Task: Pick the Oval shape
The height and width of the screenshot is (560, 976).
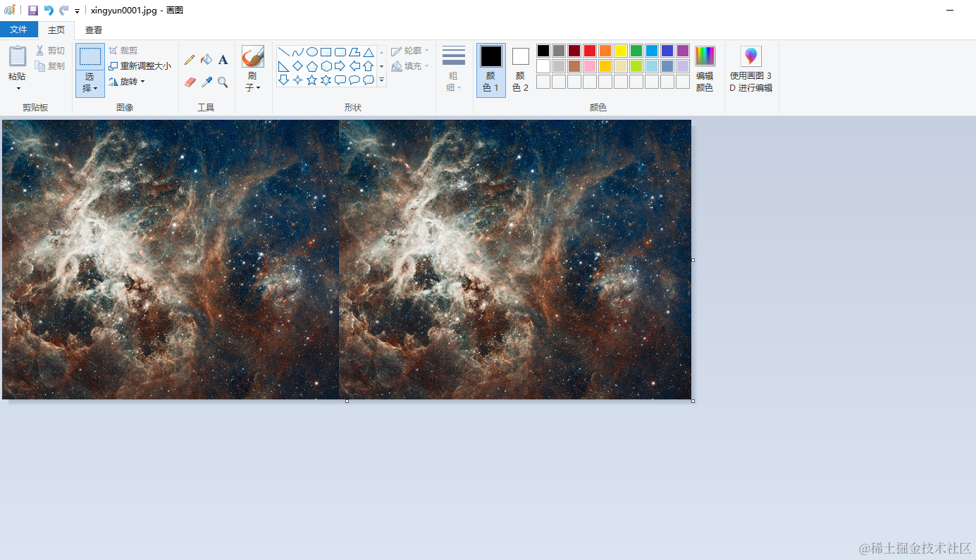Action: tap(311, 52)
